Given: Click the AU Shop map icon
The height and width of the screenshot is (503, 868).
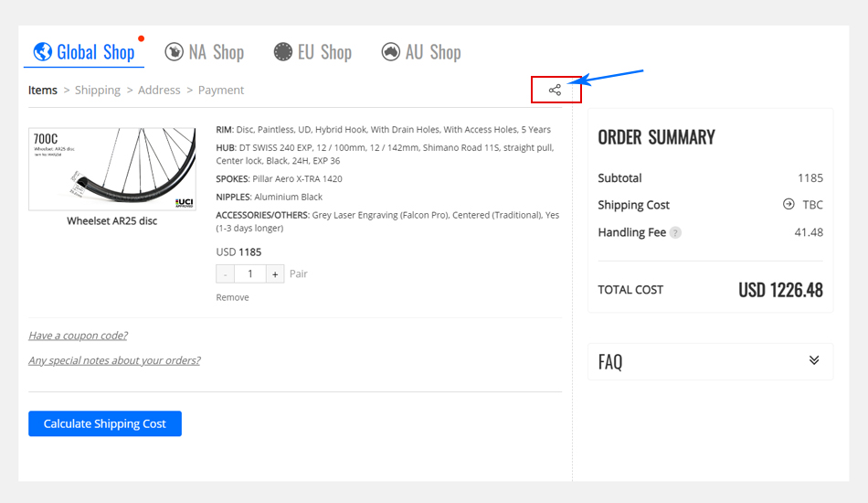Looking at the screenshot, I should click(x=391, y=52).
